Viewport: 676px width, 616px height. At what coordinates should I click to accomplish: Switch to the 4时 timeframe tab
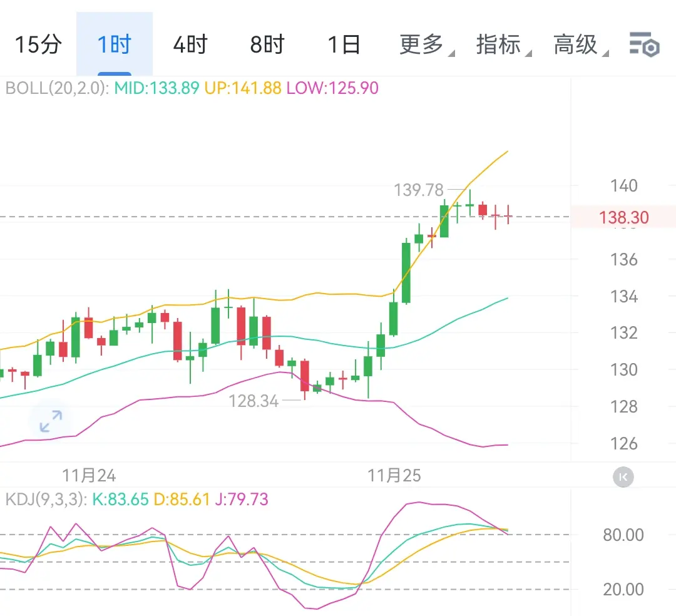(190, 44)
